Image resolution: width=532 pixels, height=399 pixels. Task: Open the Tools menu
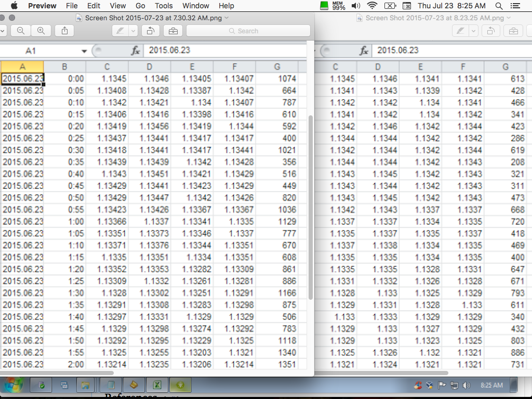164,6
